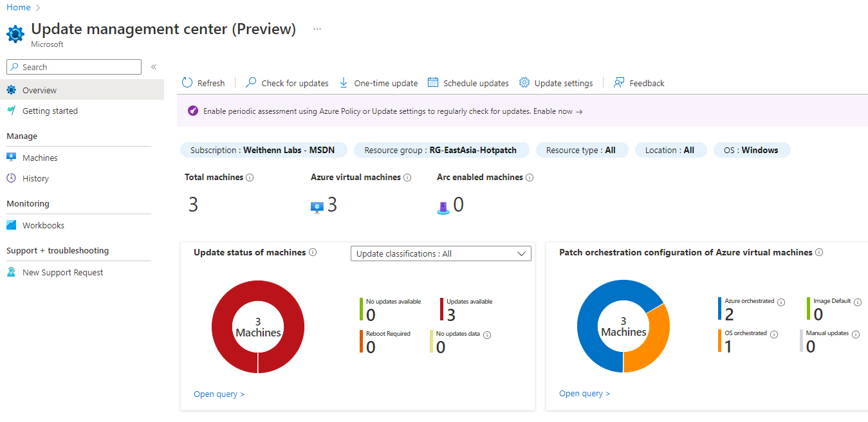Click the orange OS orchestrated legend swatch

coord(719,341)
